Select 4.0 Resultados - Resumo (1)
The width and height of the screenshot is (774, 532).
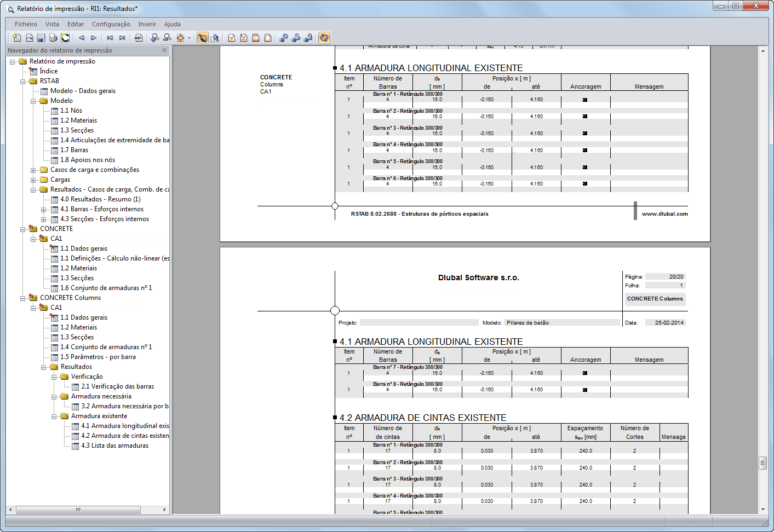(100, 199)
